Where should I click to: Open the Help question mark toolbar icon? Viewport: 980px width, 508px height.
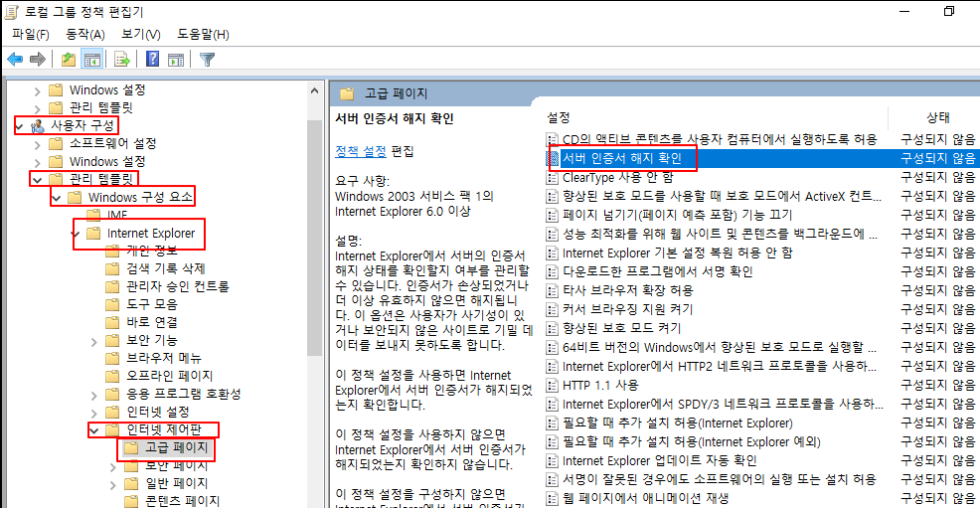tap(152, 60)
